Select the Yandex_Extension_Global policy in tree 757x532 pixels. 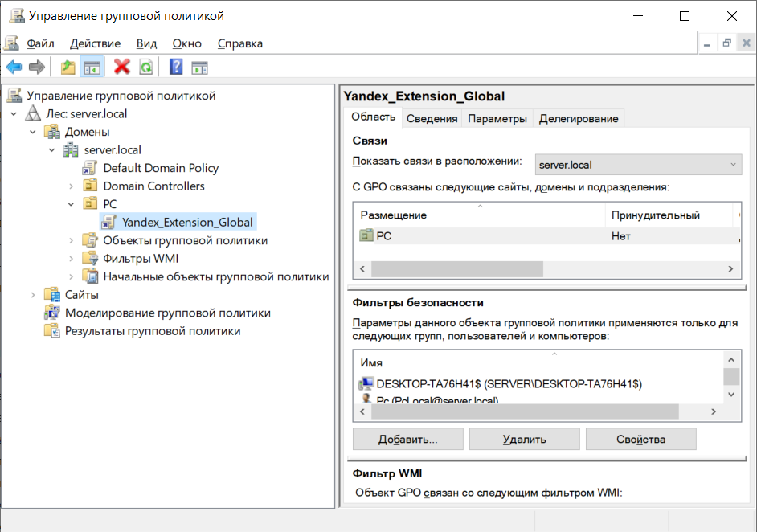pos(187,222)
